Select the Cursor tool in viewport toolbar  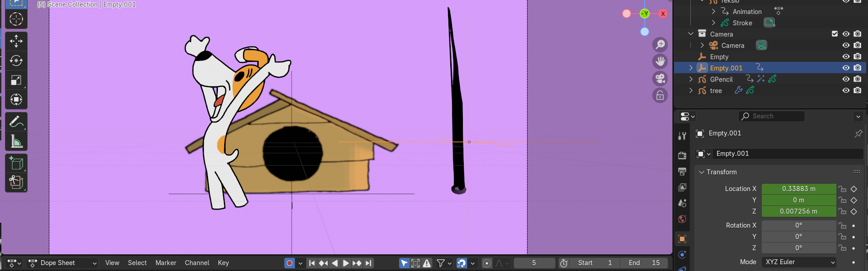click(x=16, y=19)
